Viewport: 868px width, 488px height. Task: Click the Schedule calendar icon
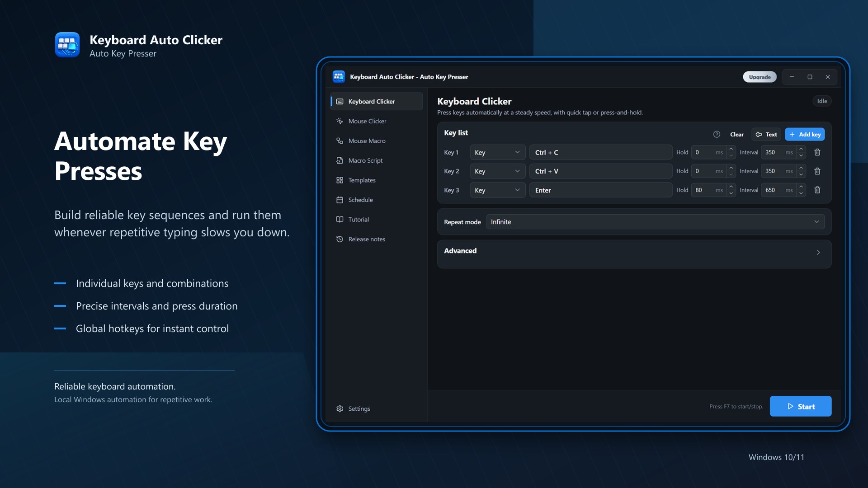[x=340, y=200]
